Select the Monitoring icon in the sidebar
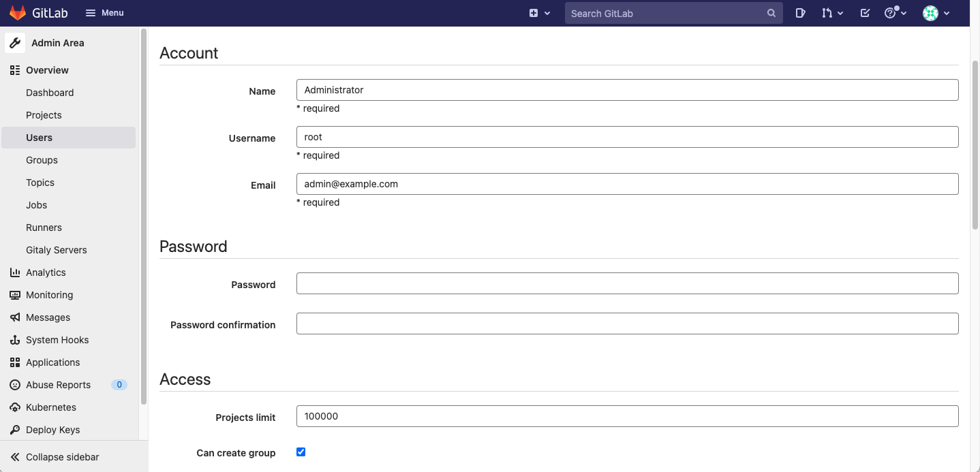980x472 pixels. pyautogui.click(x=15, y=295)
